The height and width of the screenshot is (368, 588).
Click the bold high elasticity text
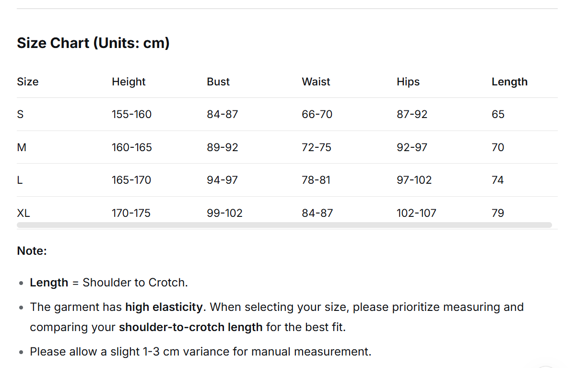tap(164, 307)
